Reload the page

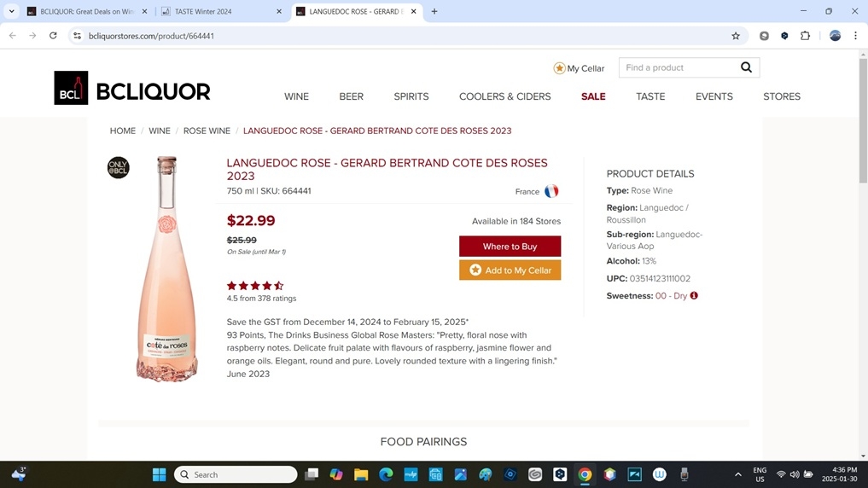click(53, 36)
